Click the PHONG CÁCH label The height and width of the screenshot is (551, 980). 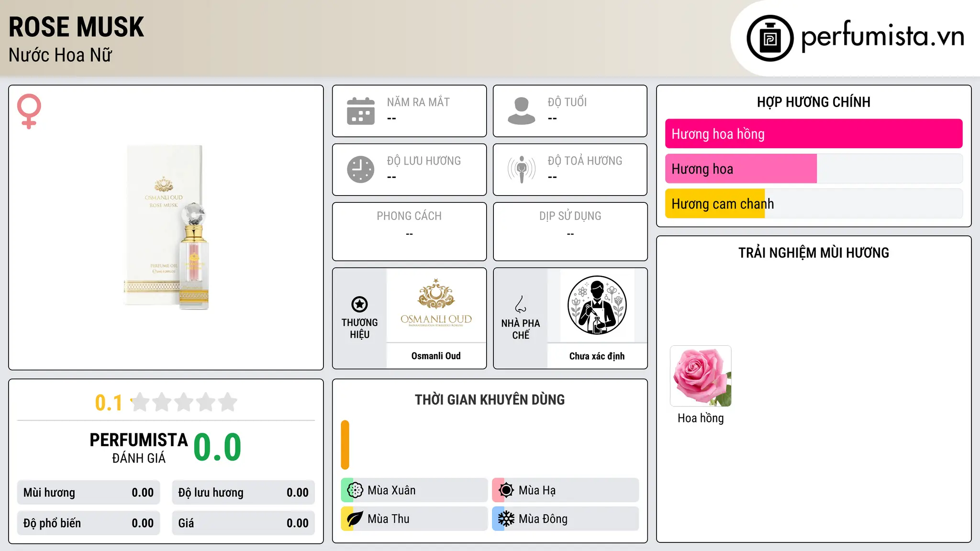(x=409, y=216)
